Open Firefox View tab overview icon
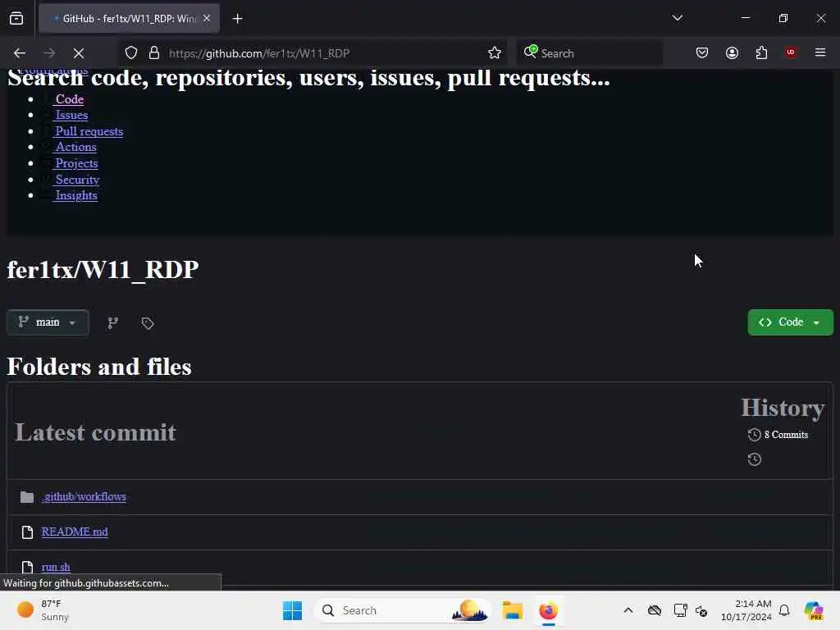840x630 pixels. click(x=16, y=18)
